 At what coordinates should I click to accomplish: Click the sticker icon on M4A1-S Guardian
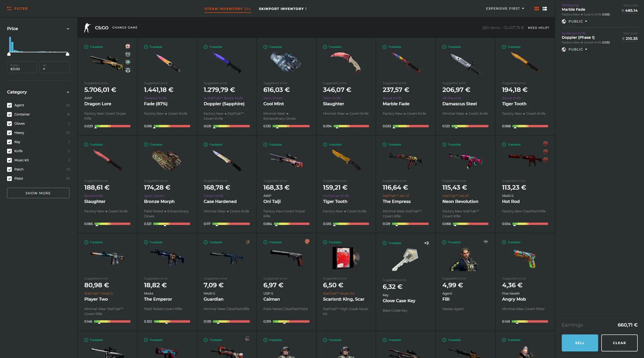click(x=248, y=242)
